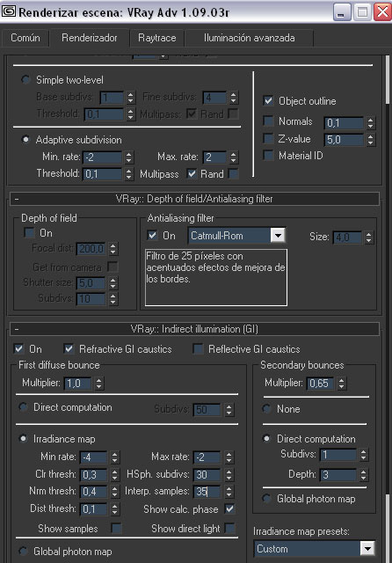Click the Normals value field

click(344, 123)
